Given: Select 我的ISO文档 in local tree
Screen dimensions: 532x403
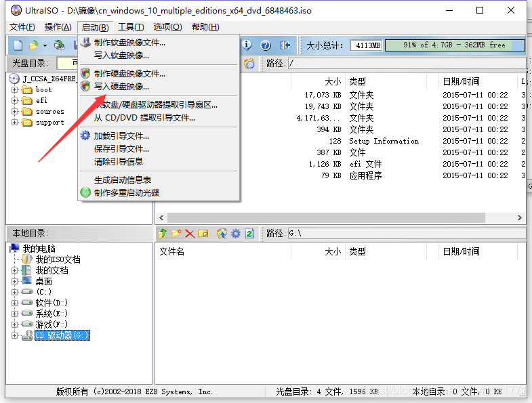Looking at the screenshot, I should (x=58, y=259).
